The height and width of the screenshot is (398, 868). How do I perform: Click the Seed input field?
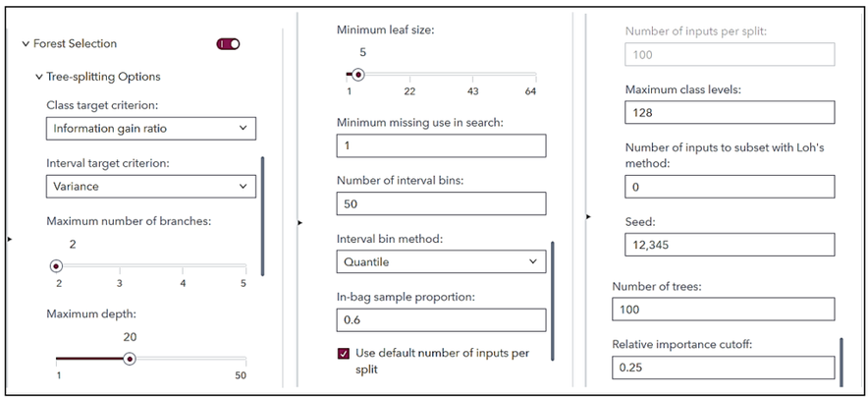730,245
